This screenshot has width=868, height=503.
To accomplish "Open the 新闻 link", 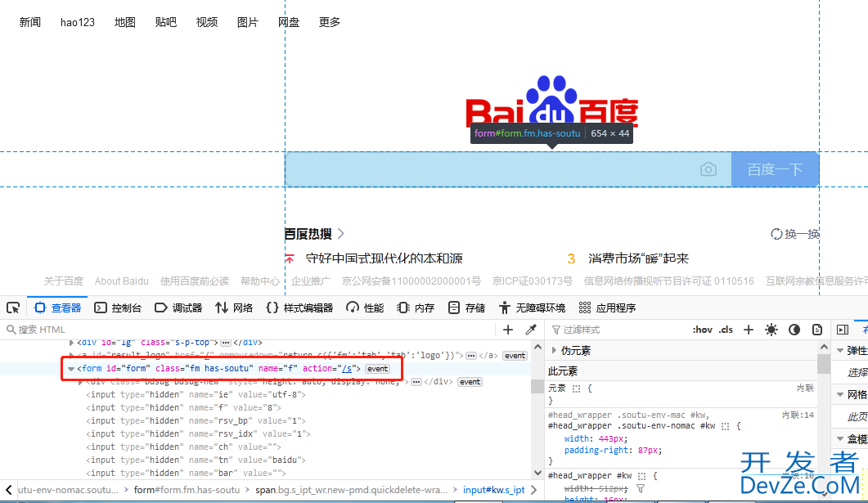I will pos(30,22).
